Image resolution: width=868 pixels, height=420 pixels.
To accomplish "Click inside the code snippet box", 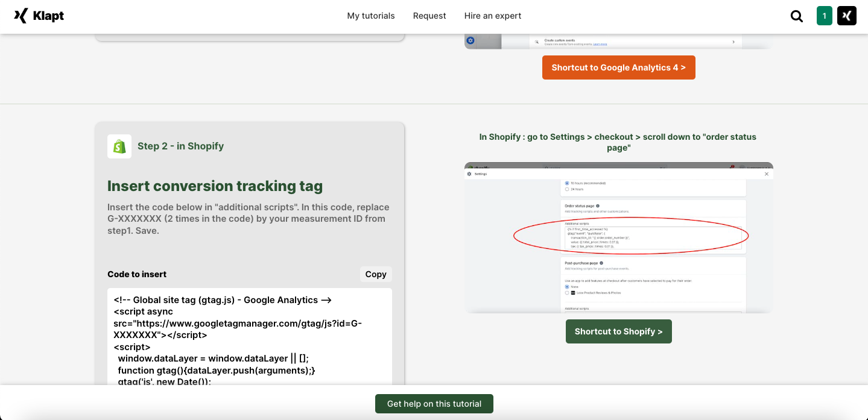I will point(250,337).
